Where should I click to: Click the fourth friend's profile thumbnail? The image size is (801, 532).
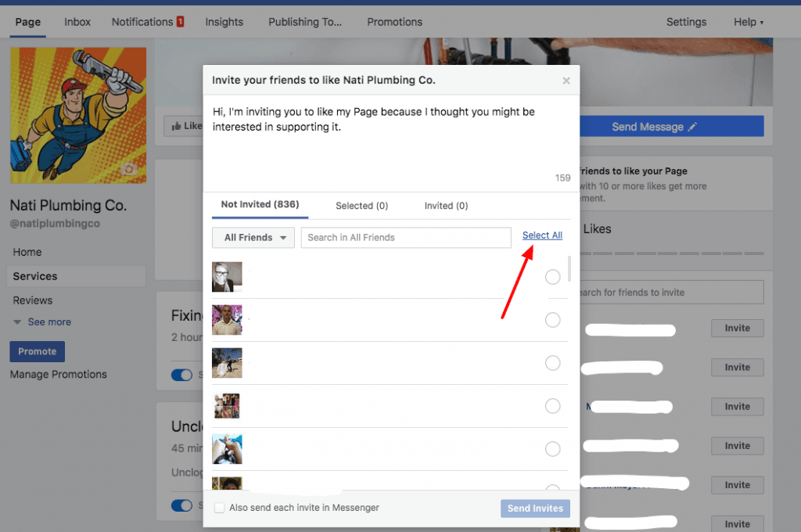227,406
